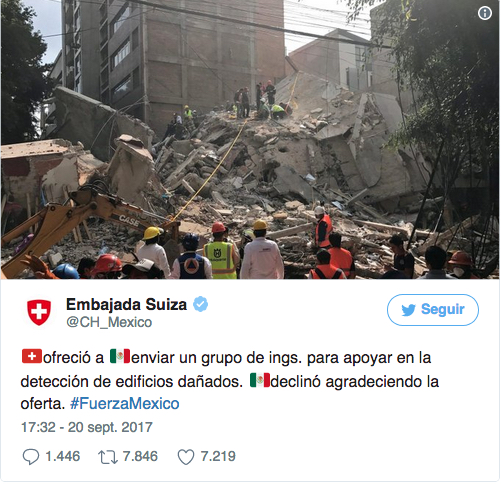Click the Mexican flag before declinó
This screenshot has width=501, height=484.
pyautogui.click(x=260, y=380)
